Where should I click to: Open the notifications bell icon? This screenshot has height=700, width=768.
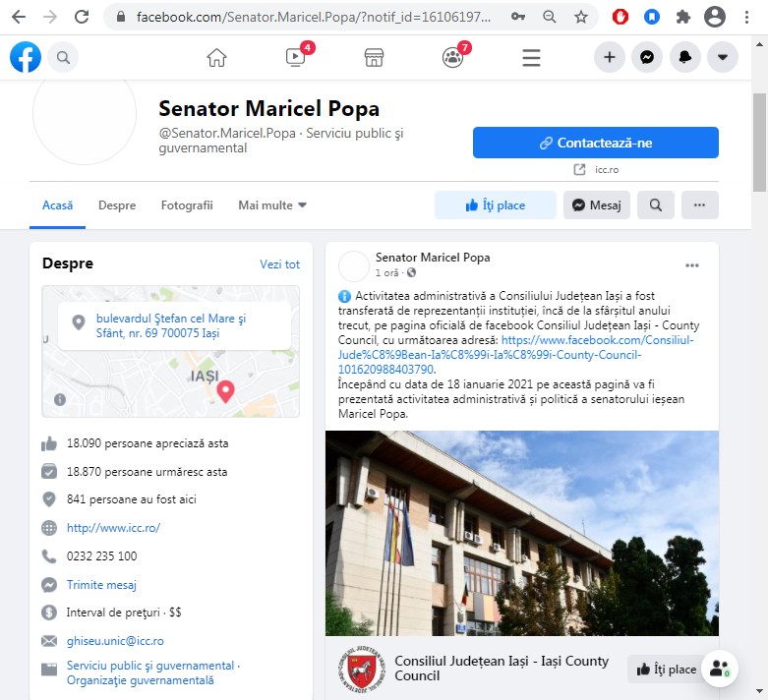(684, 58)
